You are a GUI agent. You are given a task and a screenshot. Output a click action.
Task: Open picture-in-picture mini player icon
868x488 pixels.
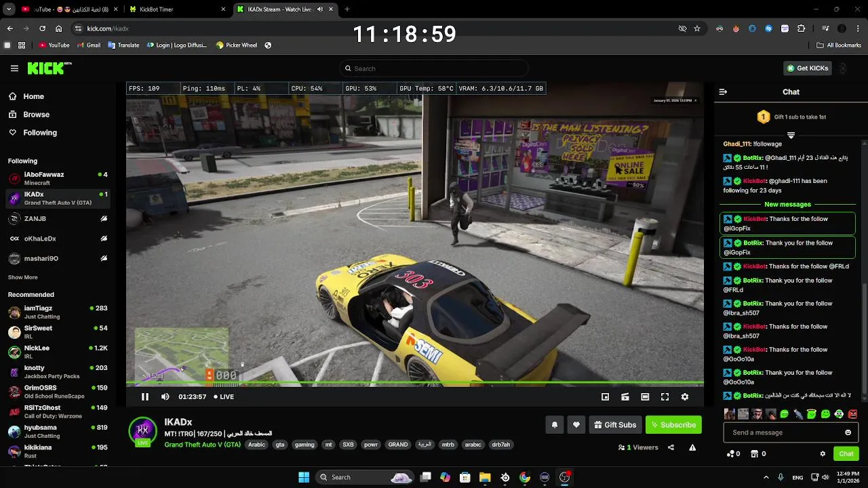[x=606, y=396]
